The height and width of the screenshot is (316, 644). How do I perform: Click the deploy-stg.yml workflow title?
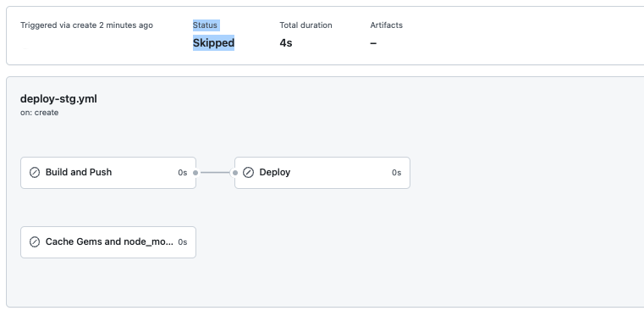click(x=58, y=99)
